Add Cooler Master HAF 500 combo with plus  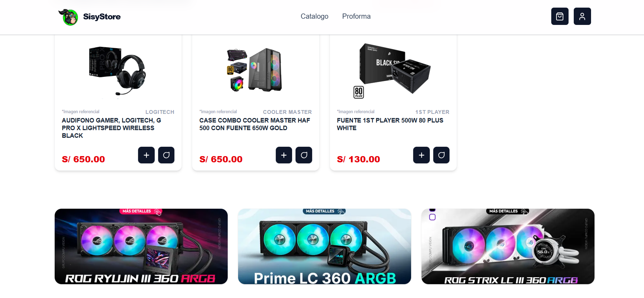(x=284, y=155)
